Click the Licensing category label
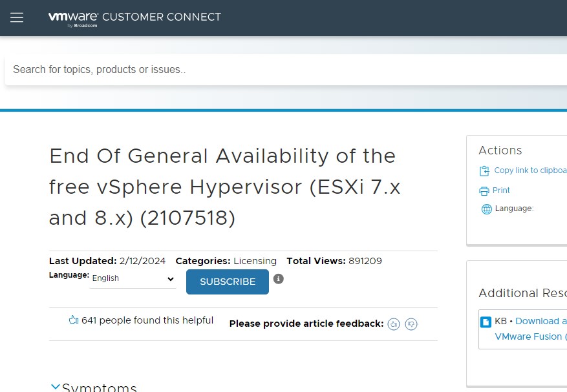This screenshot has height=392, width=567. tap(255, 261)
